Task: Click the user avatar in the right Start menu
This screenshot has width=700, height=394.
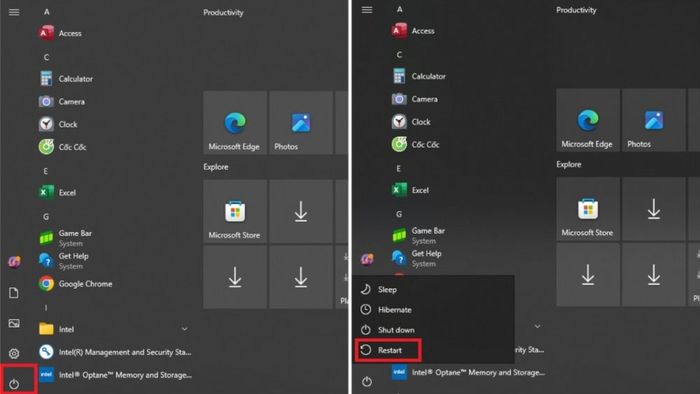Action: coord(367,259)
